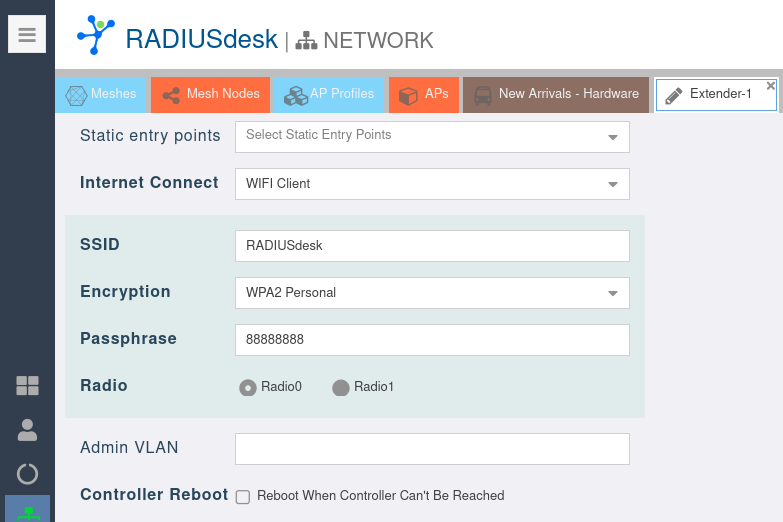Click the SSID input field
Image resolution: width=783 pixels, height=522 pixels.
(432, 245)
